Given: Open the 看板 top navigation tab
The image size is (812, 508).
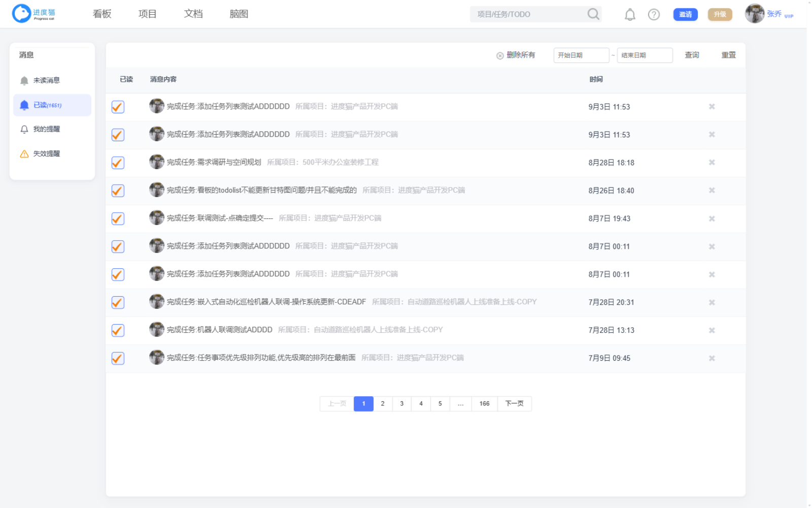Looking at the screenshot, I should (102, 14).
